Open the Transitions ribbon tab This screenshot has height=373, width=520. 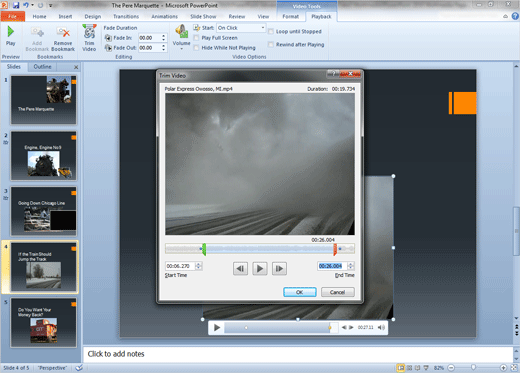click(126, 16)
